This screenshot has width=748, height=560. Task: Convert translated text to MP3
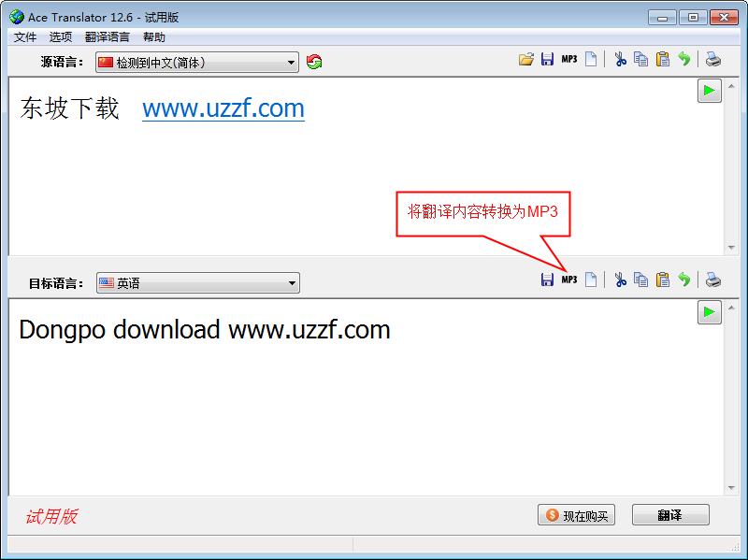pos(569,280)
